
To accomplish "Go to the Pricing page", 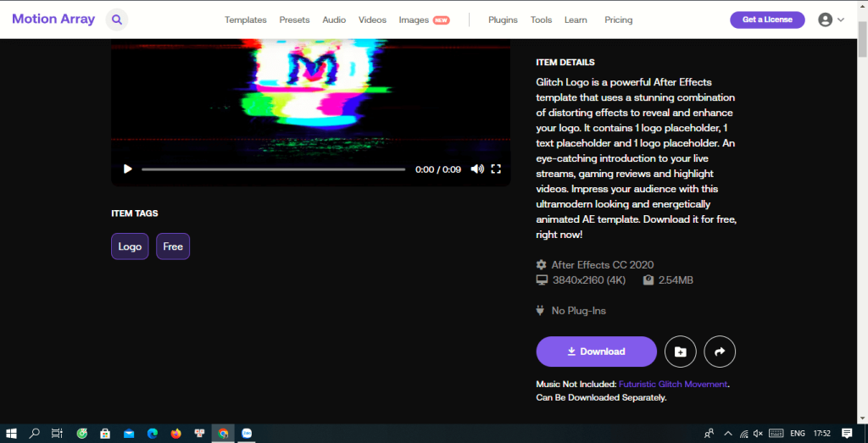I will (618, 20).
